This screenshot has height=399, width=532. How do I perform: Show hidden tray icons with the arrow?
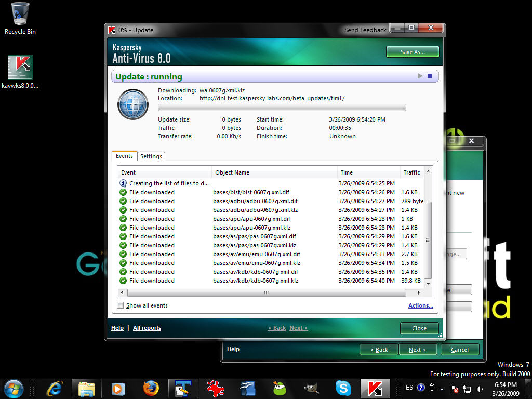pos(442,389)
